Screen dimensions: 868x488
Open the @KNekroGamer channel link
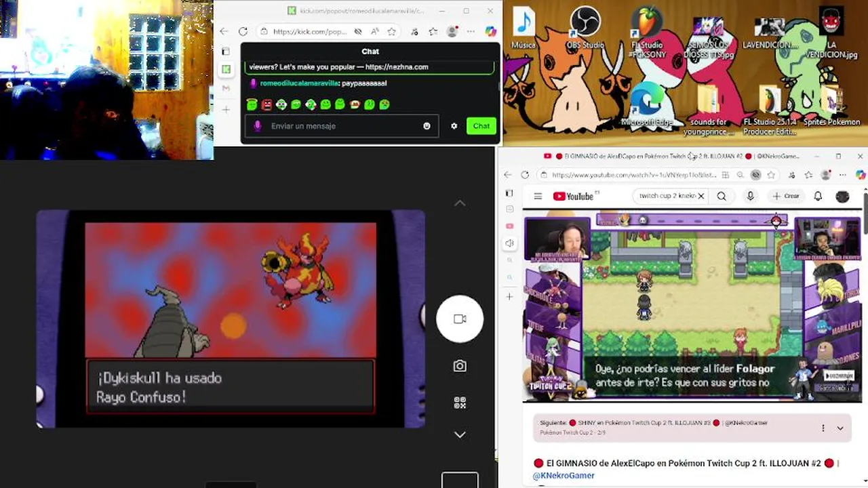tap(564, 476)
